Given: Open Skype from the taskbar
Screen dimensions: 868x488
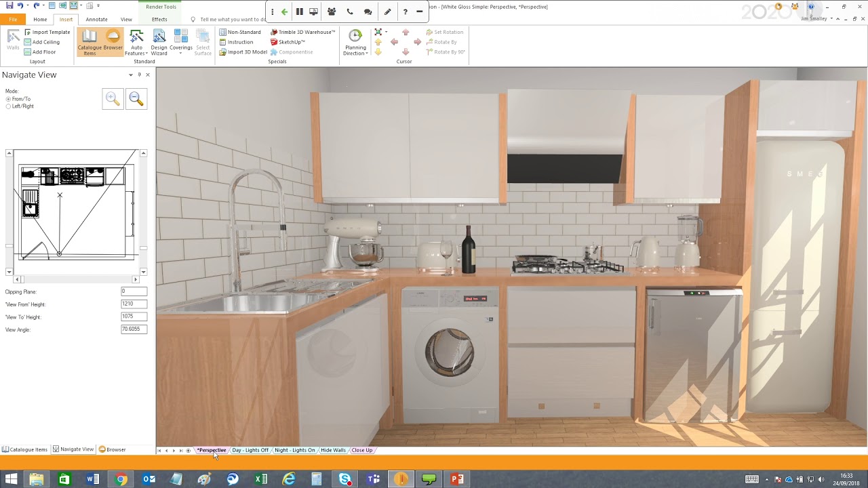Looking at the screenshot, I should click(x=345, y=479).
